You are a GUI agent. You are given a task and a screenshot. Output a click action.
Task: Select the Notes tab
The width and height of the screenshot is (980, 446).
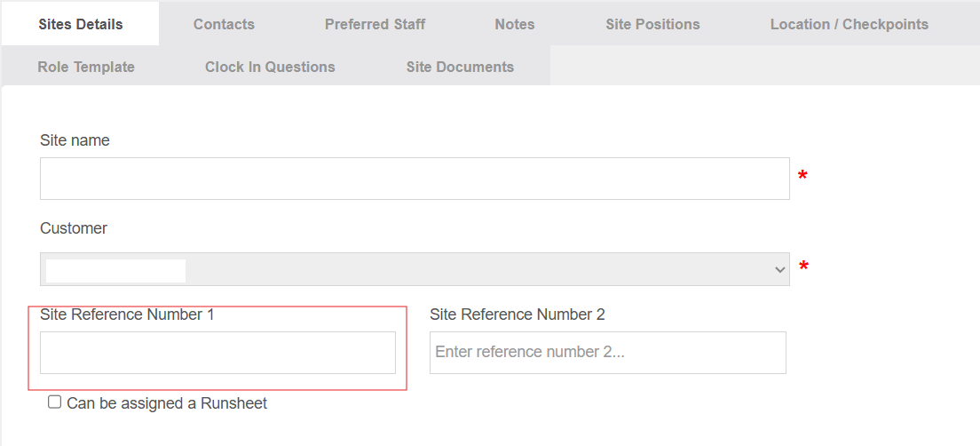click(514, 24)
